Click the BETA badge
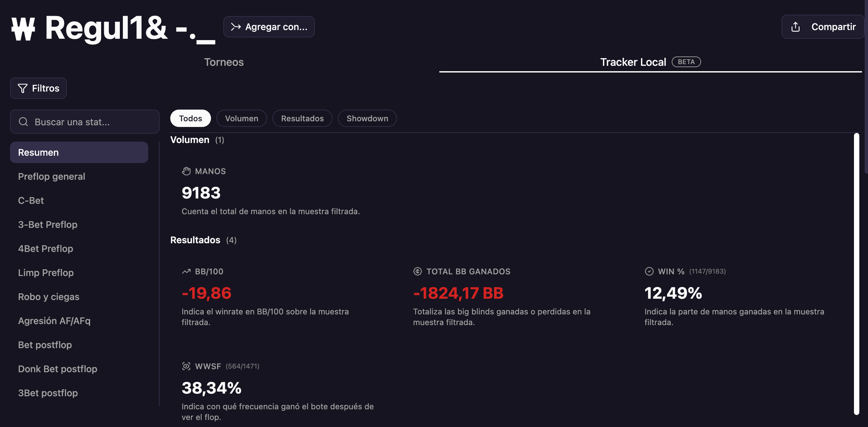Screen dimensions: 868x427 [x=686, y=62]
